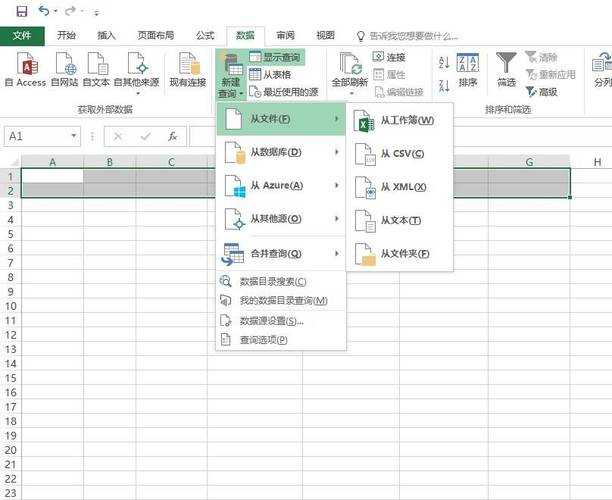Switch to the 视图 ribbon tab
The image size is (612, 500).
[x=326, y=36]
